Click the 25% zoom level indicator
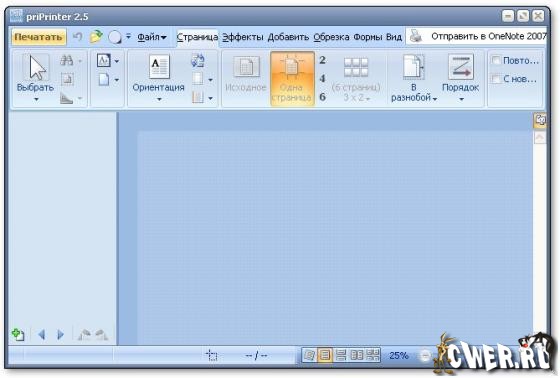The height and width of the screenshot is (378, 560). (399, 355)
